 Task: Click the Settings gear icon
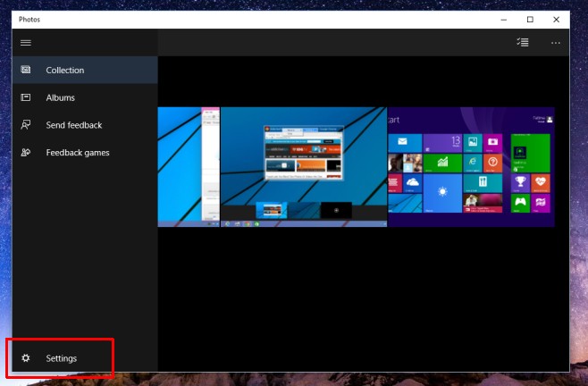tap(26, 358)
